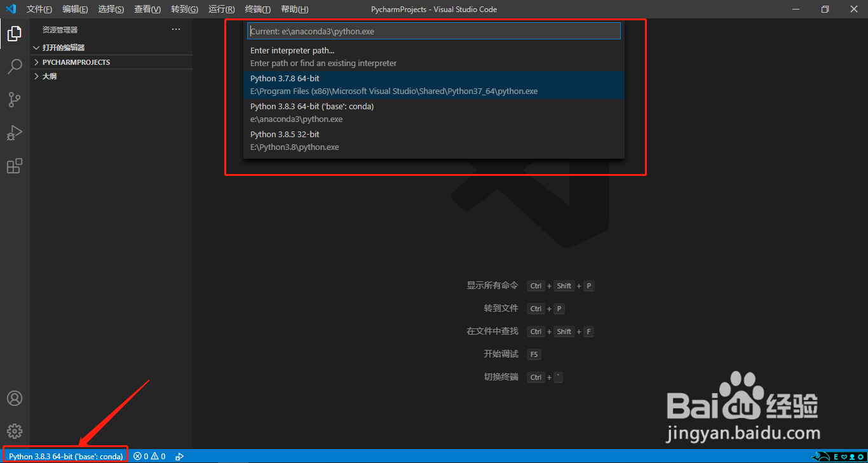
Task: Open the Manage gear icon
Action: pyautogui.click(x=15, y=431)
